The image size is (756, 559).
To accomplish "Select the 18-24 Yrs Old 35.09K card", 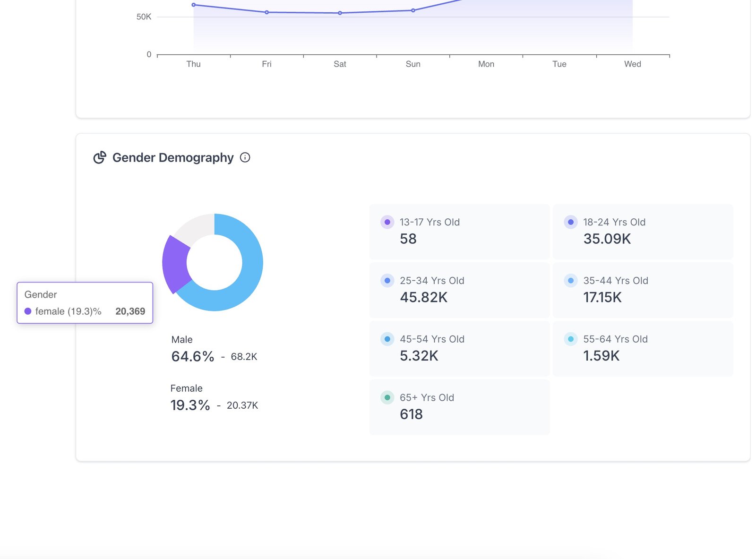I will (643, 232).
